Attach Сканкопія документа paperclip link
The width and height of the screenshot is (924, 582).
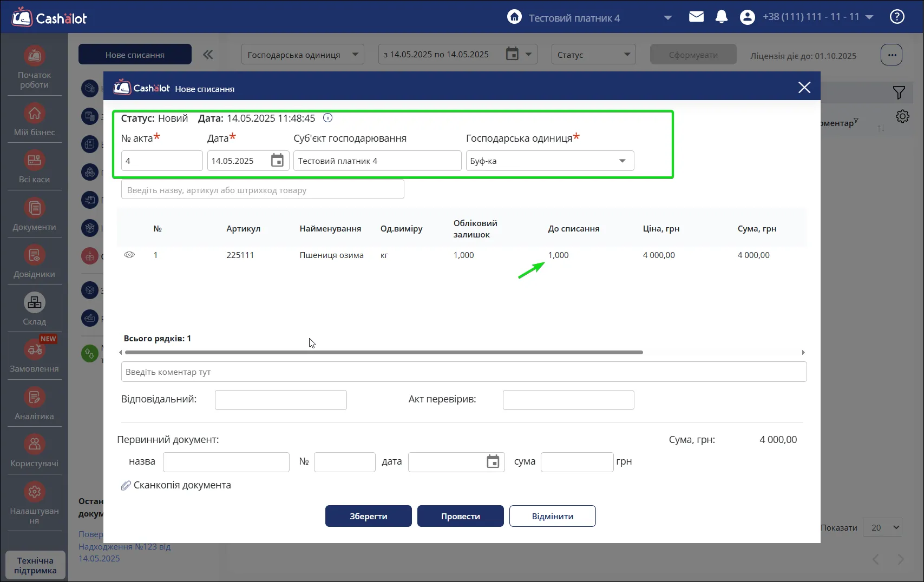[x=176, y=485]
